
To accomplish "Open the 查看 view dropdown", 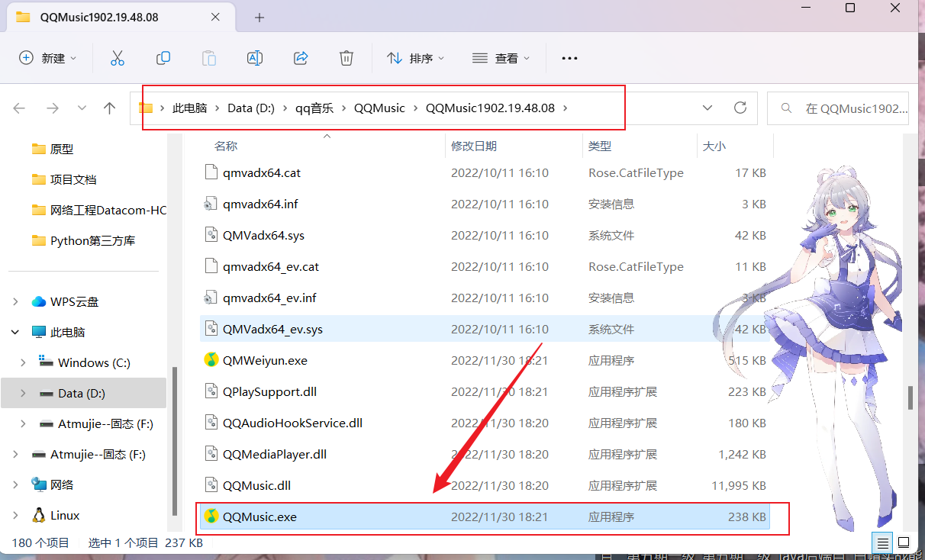I will click(501, 58).
